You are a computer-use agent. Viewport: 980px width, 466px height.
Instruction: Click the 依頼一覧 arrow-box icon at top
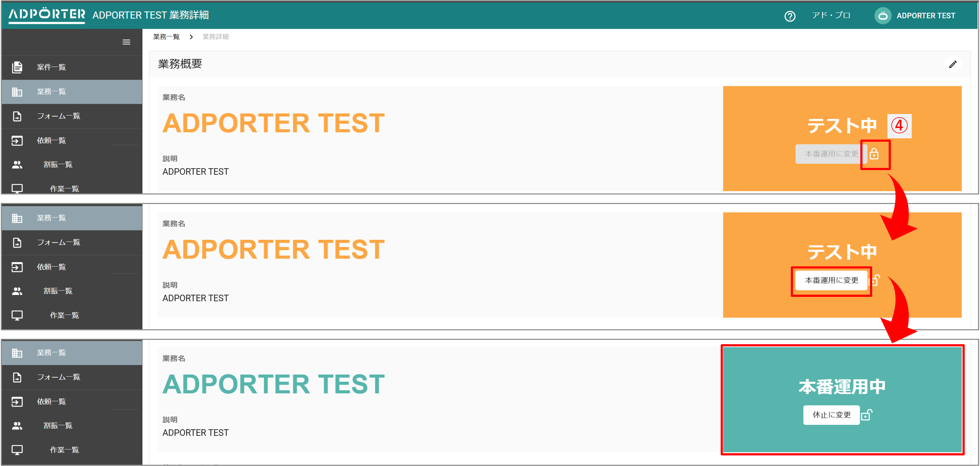coord(17,140)
